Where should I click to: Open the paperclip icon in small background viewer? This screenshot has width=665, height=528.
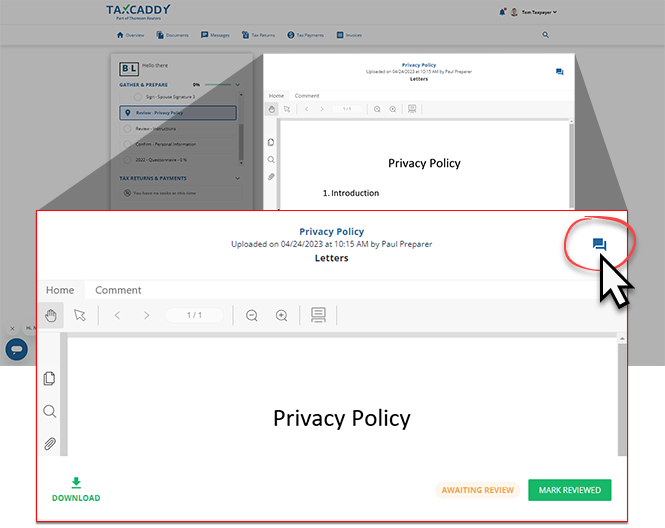click(x=271, y=176)
